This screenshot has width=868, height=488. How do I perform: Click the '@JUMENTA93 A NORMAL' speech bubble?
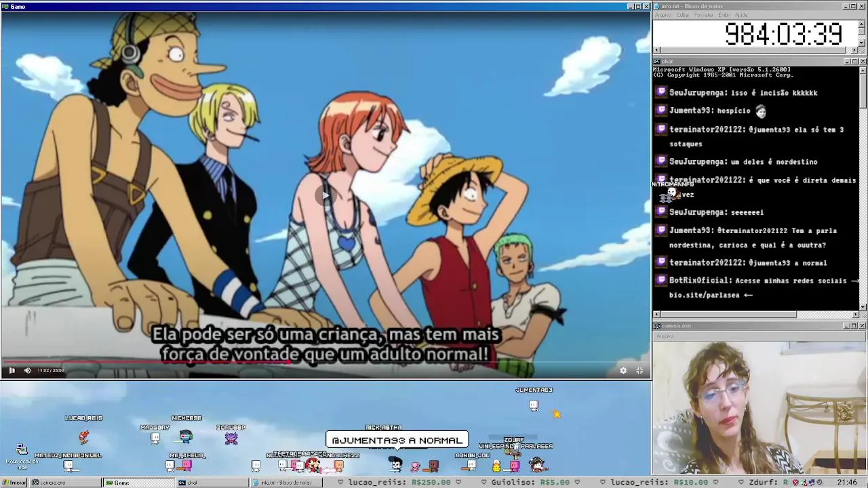(x=397, y=440)
